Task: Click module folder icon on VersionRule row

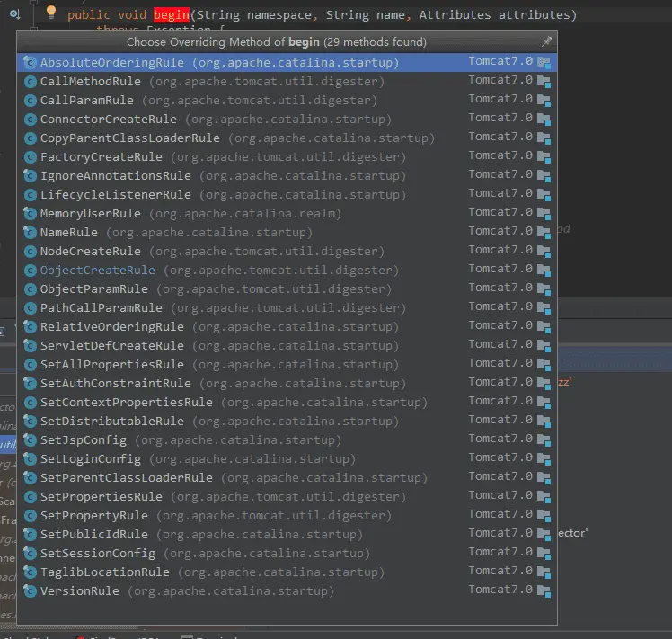Action: tap(544, 591)
